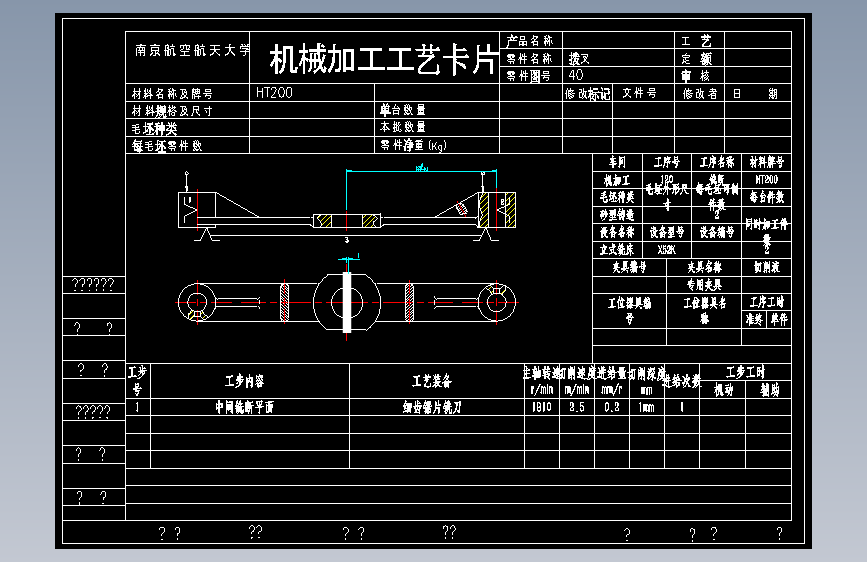The image size is (867, 562).
Task: Click the 工序号 header cell
Action: click(x=666, y=162)
